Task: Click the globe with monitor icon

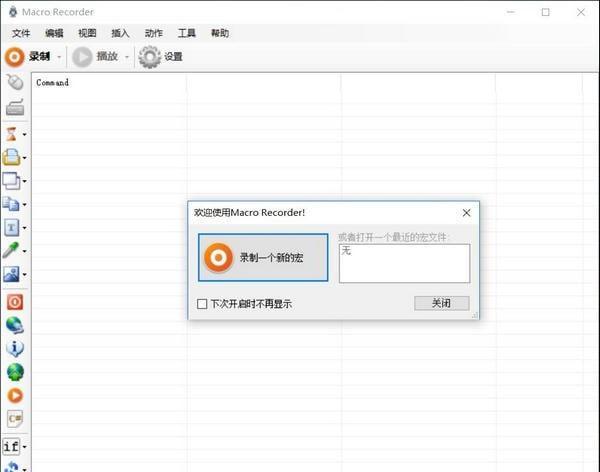Action: 15,325
